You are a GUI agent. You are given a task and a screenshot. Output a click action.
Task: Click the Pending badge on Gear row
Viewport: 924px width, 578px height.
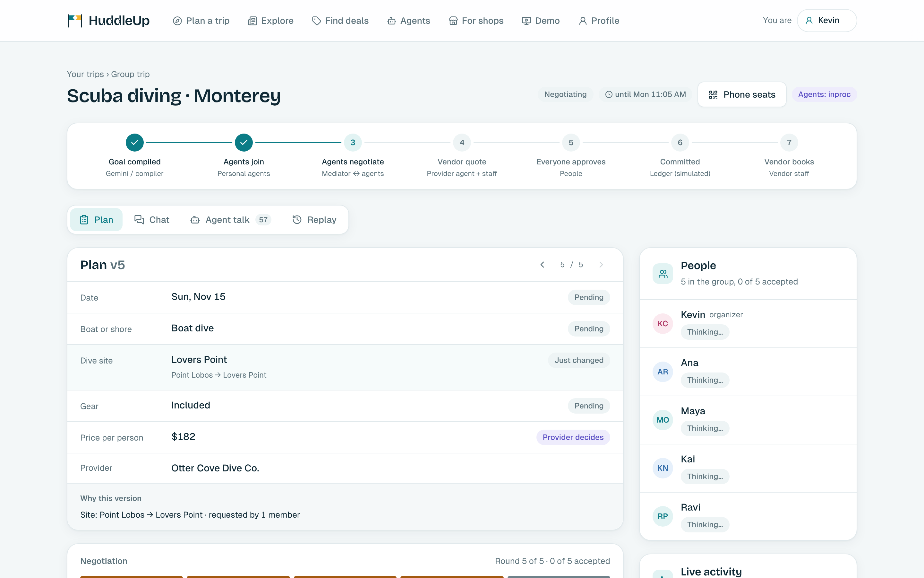(x=589, y=406)
